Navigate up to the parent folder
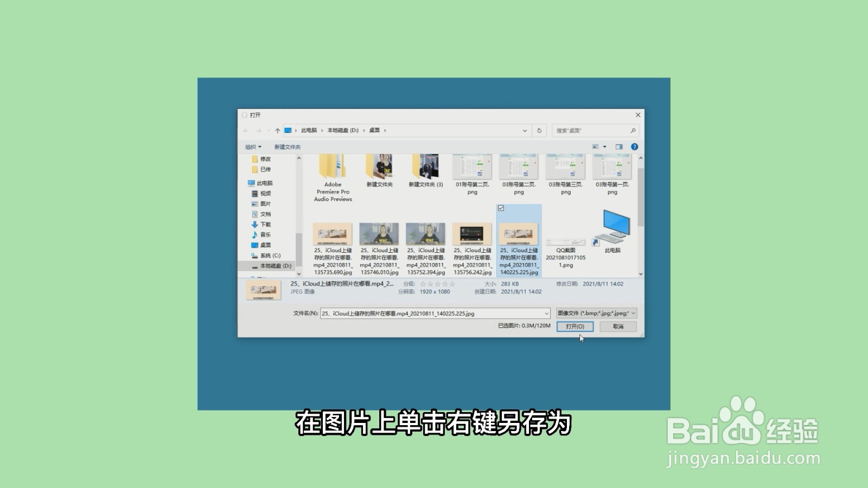Screen dimensions: 868x488 tap(277, 131)
